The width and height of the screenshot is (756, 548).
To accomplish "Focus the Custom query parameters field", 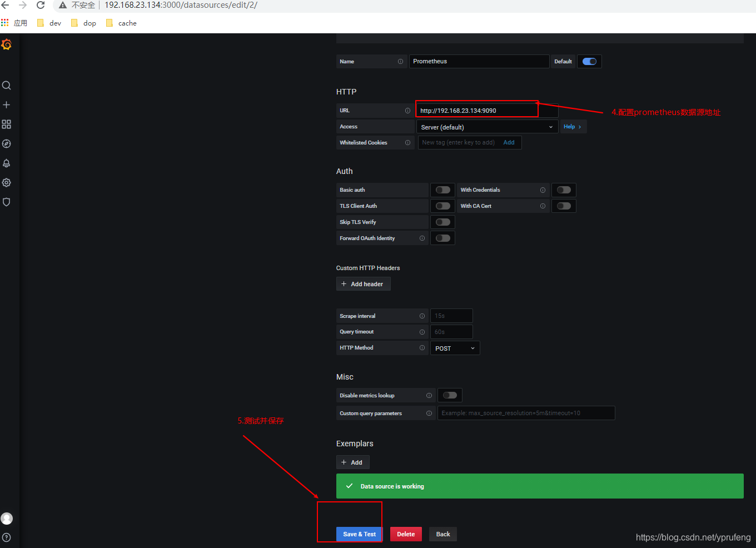I will tap(526, 414).
